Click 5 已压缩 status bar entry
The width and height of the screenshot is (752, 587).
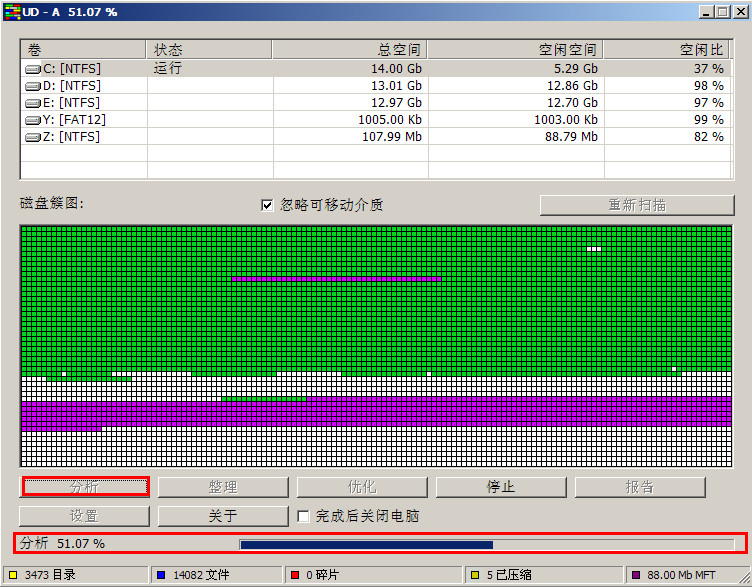pos(544,575)
